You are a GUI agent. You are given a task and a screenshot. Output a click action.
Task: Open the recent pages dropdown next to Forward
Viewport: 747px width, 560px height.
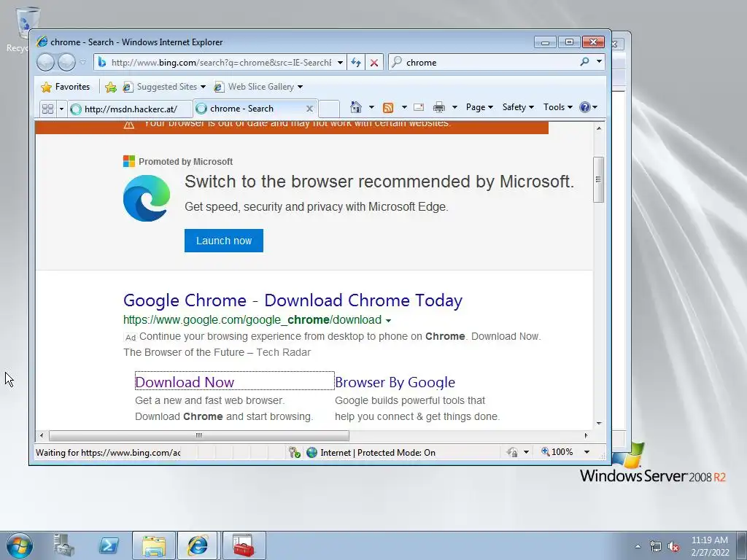tap(83, 63)
